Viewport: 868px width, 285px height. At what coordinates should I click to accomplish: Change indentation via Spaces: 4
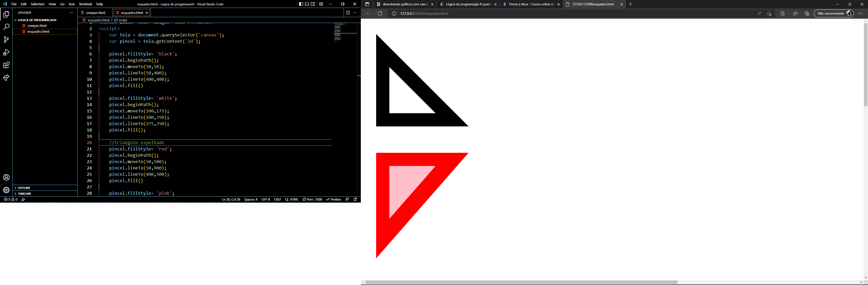point(251,199)
